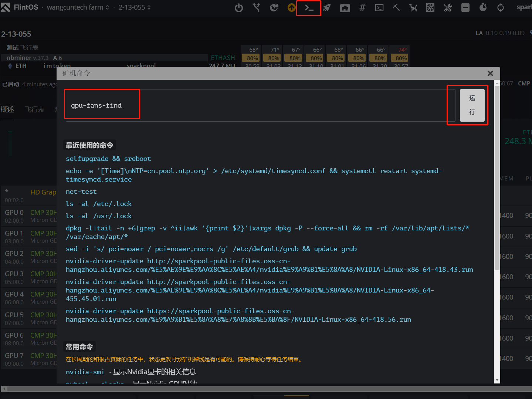Image resolution: width=532 pixels, height=399 pixels.
Task: Click the pickaxe mining icon
Action: [x=396, y=7]
